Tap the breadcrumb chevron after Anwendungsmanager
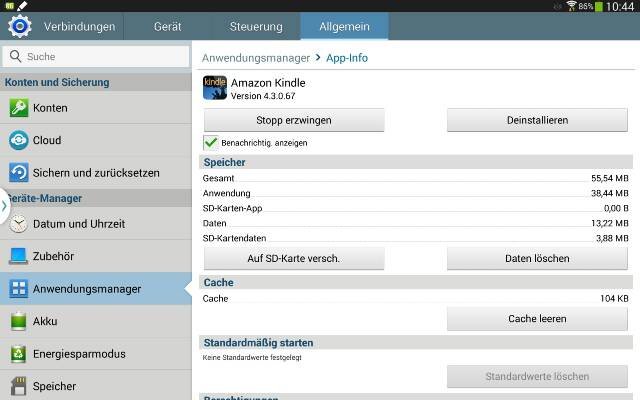 318,58
